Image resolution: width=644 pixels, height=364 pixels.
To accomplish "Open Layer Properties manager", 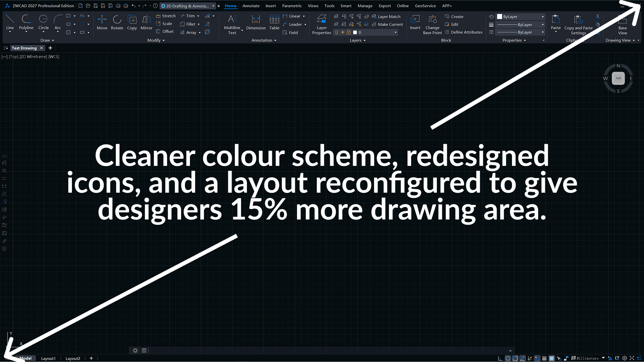I will point(322,24).
